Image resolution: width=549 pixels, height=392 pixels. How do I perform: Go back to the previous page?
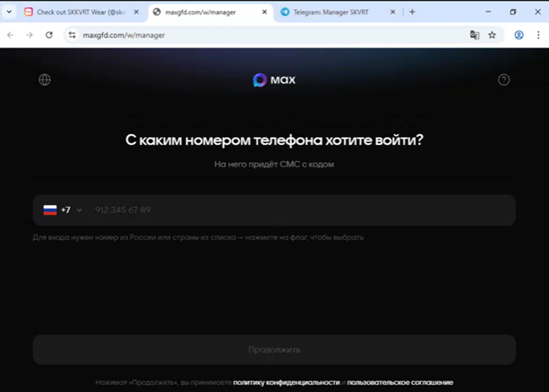tap(11, 35)
